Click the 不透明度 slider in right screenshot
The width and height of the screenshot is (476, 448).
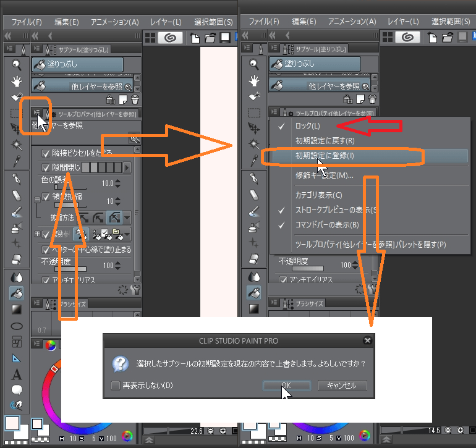308,269
